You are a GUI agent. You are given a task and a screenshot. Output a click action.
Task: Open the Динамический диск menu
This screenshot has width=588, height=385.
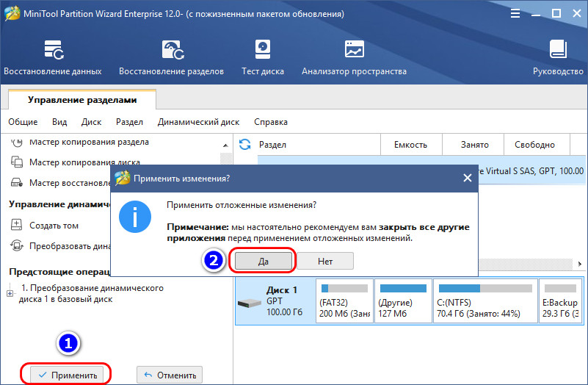point(198,122)
